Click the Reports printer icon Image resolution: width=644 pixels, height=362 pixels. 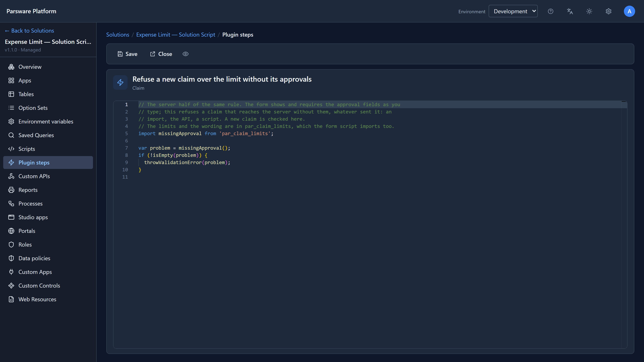11,190
